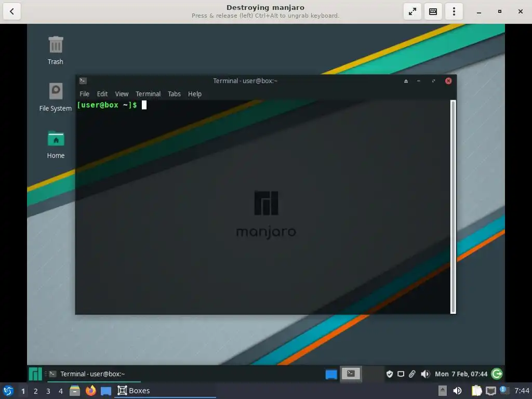Open the Boxes three-dot menu
Image resolution: width=532 pixels, height=399 pixels.
pos(454,11)
